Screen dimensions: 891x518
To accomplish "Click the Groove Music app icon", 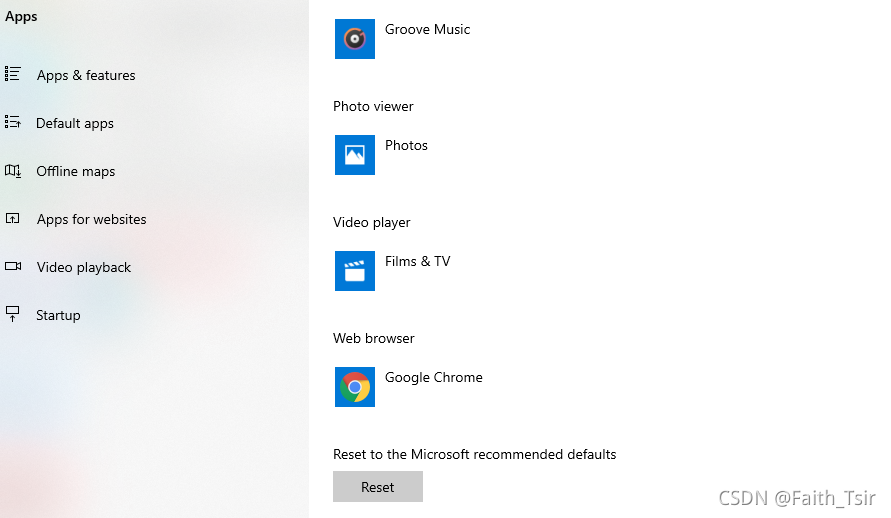I will [x=355, y=39].
